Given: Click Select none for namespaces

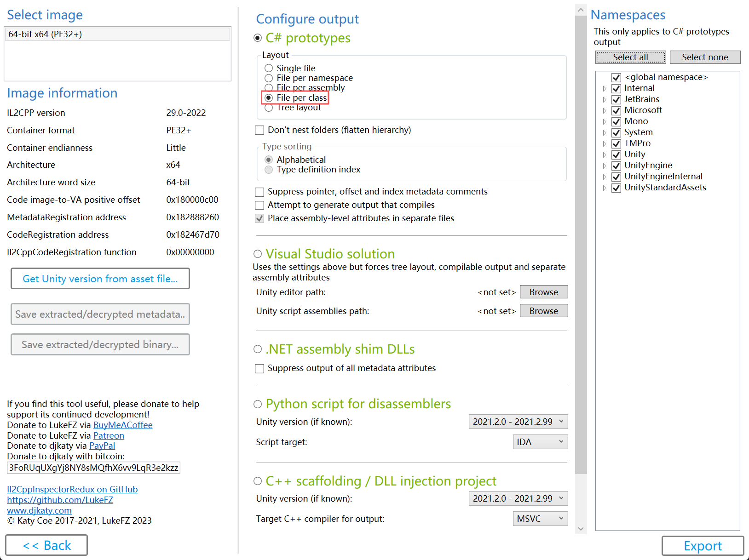Looking at the screenshot, I should tap(705, 57).
